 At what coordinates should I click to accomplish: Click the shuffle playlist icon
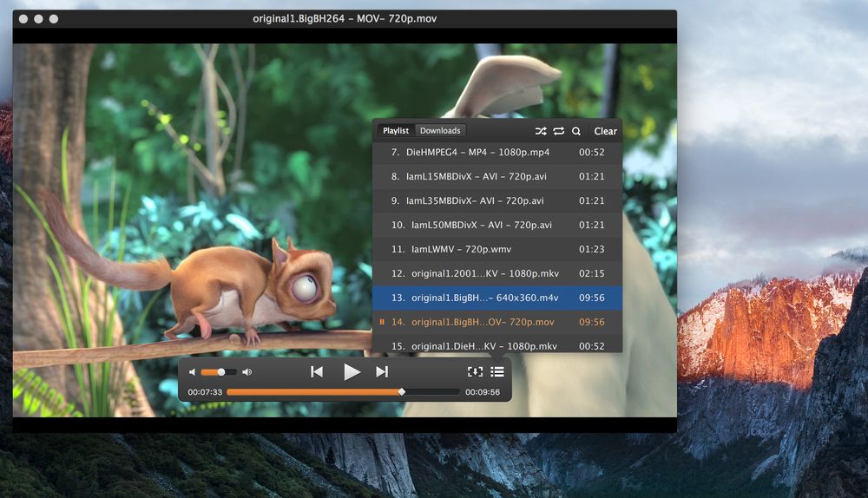(x=540, y=131)
